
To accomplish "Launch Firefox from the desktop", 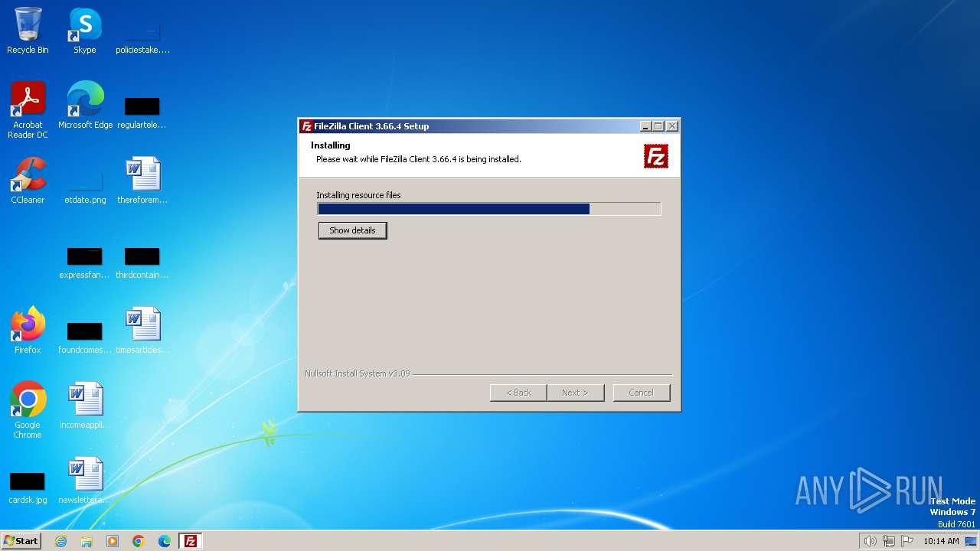I will tap(28, 331).
